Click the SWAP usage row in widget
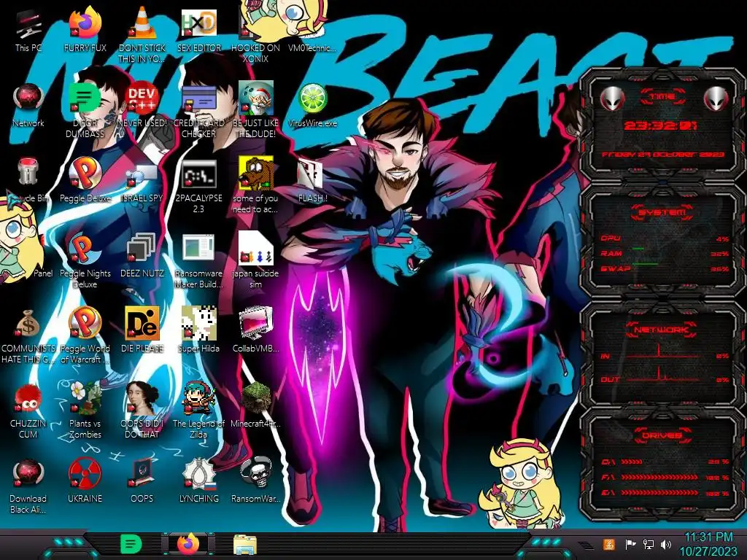This screenshot has width=747, height=560. [665, 268]
